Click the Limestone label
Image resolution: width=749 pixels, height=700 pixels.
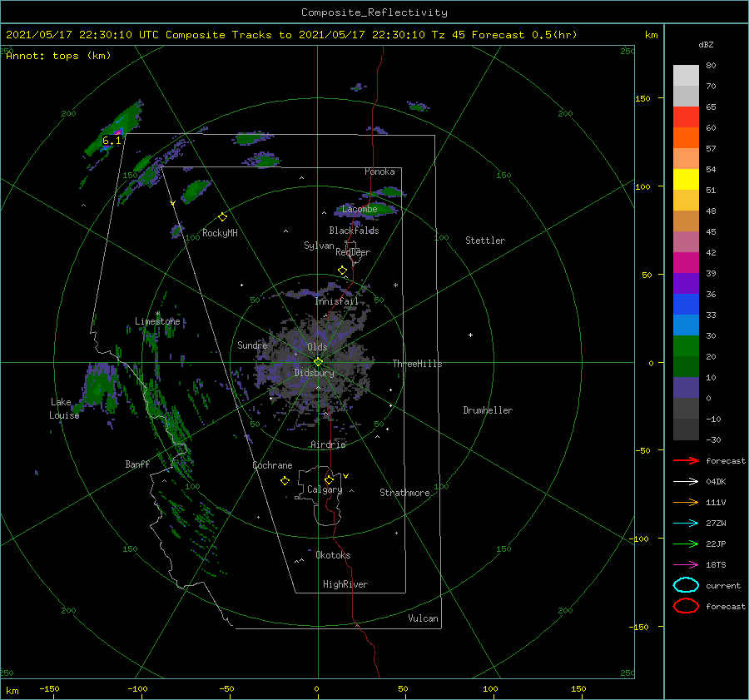157,321
